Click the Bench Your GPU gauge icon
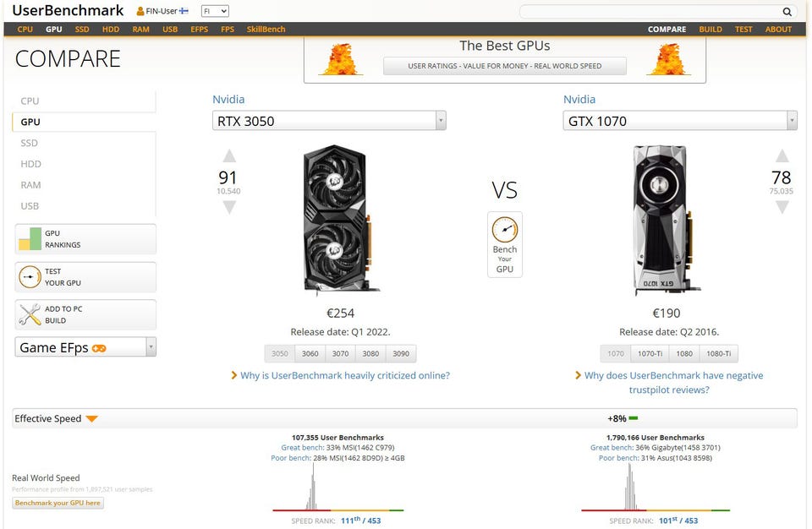 click(x=504, y=230)
